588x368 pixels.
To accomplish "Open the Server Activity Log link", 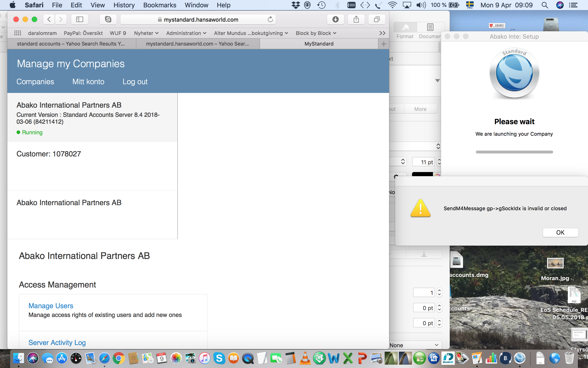I will (x=57, y=342).
